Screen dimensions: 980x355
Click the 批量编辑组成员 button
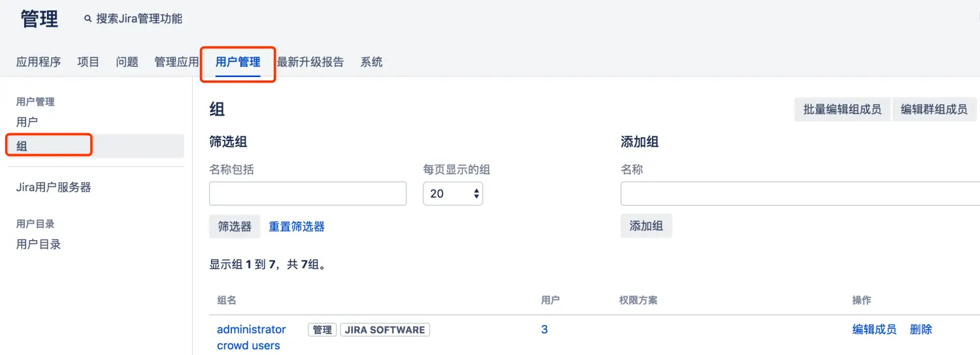(842, 110)
